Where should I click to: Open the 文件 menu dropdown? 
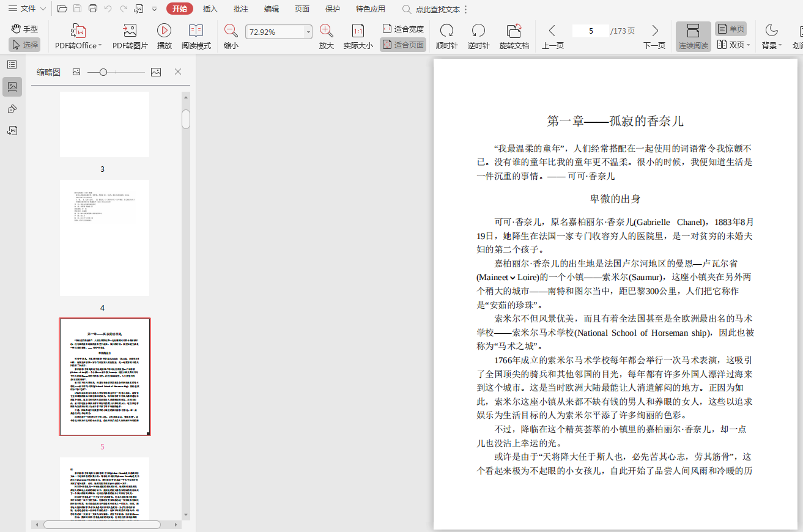pyautogui.click(x=28, y=9)
